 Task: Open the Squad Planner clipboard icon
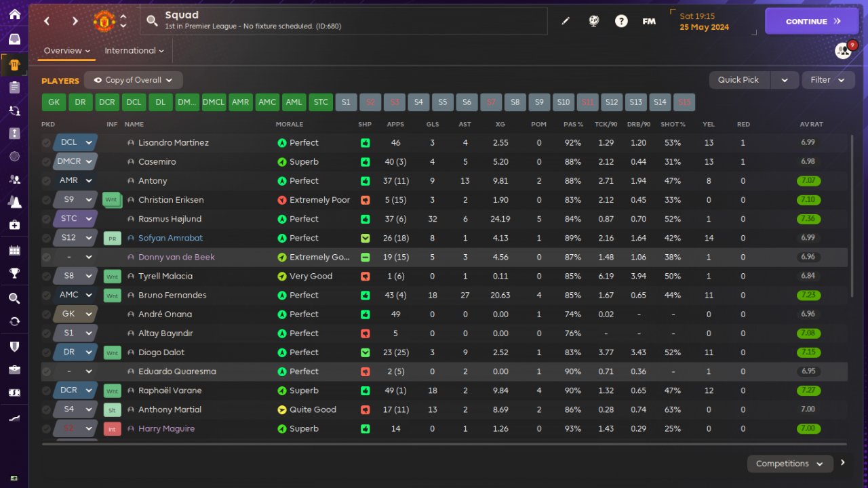click(14, 87)
